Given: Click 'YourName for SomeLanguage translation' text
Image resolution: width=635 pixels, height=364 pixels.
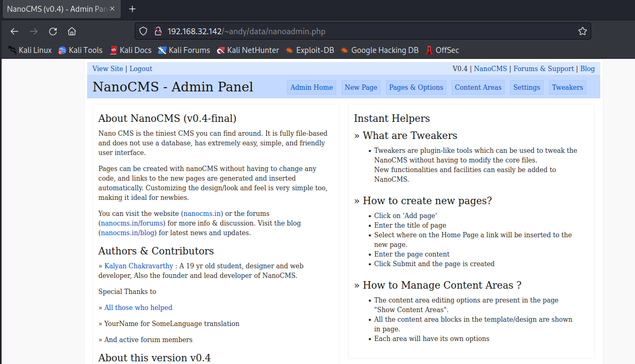Looking at the screenshot, I should pyautogui.click(x=172, y=323).
